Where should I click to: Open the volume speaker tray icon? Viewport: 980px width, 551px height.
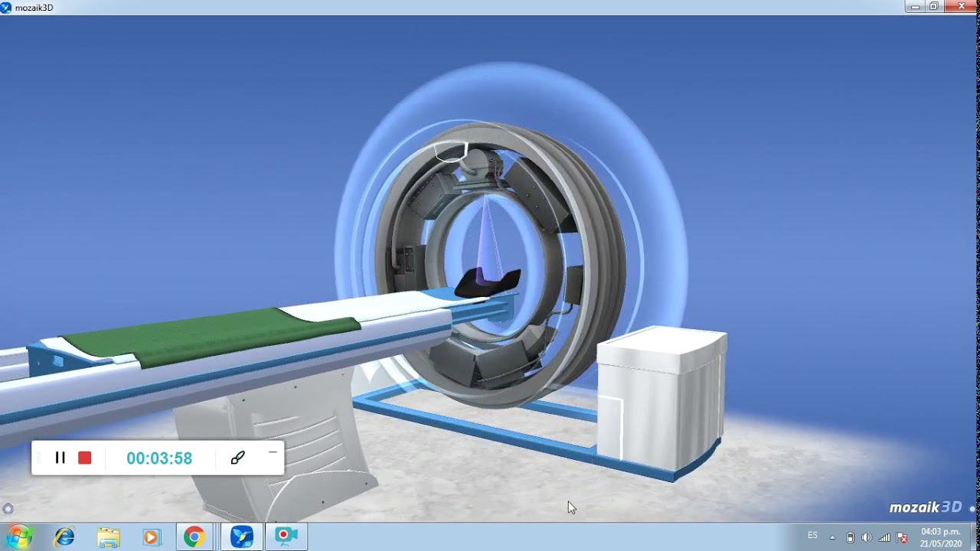[867, 537]
